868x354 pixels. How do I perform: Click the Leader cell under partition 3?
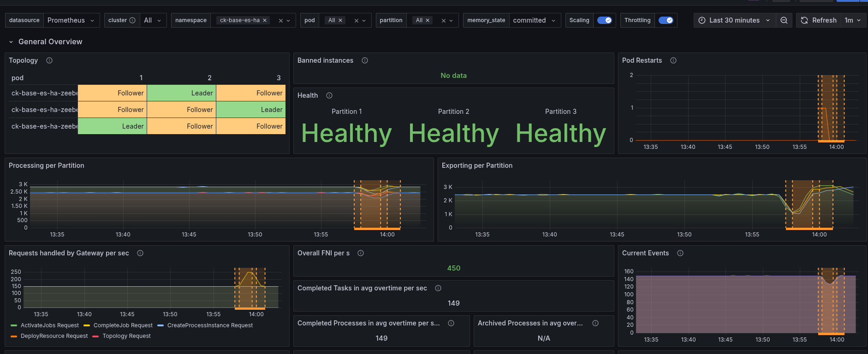click(251, 110)
